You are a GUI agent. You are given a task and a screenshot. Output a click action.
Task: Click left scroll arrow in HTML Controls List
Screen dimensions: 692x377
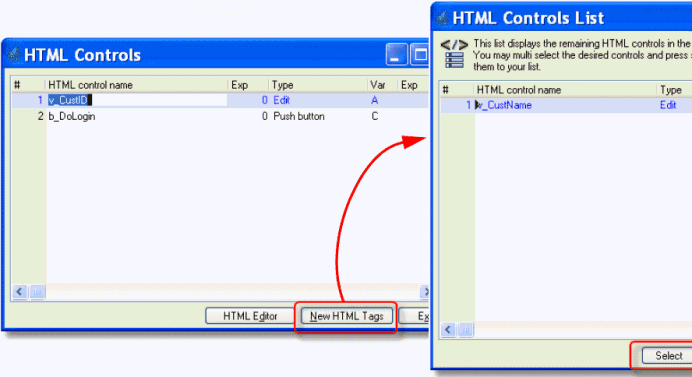pos(448,330)
